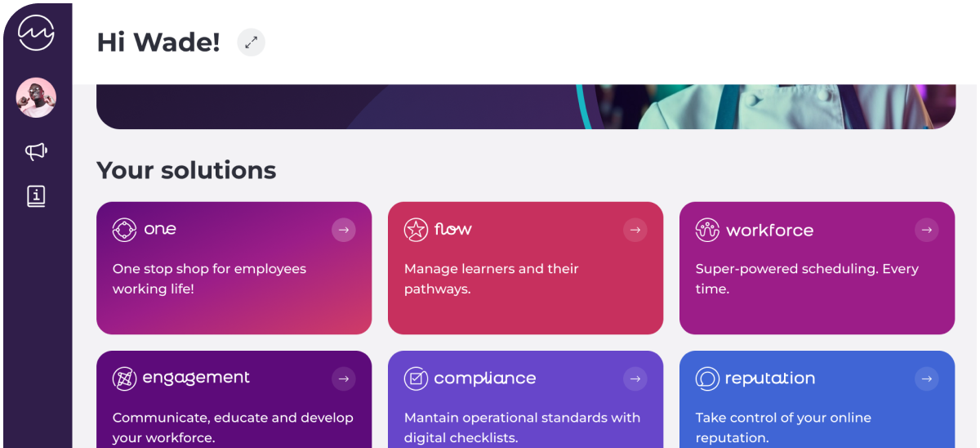Click the checkbox icon on the compliance card
This screenshot has height=448, width=980.
[x=416, y=379]
